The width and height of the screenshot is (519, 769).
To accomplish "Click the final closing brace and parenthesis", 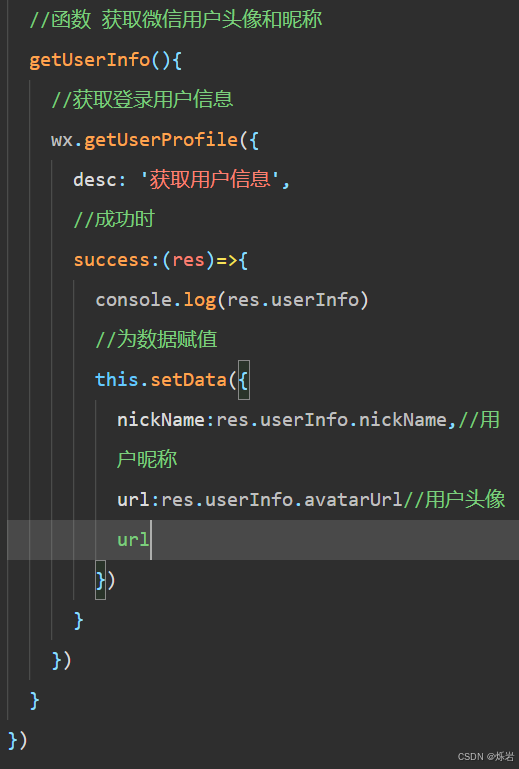I will [x=18, y=740].
